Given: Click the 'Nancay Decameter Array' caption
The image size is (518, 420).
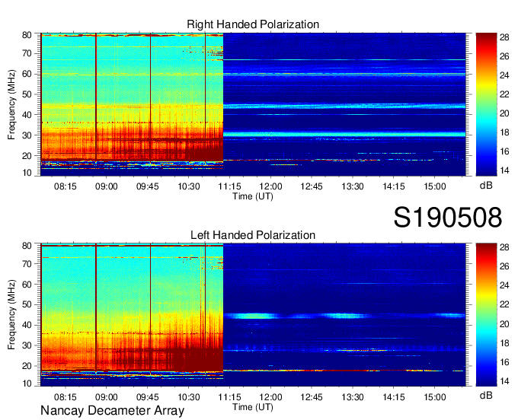Looking at the screenshot, I should (x=112, y=411).
